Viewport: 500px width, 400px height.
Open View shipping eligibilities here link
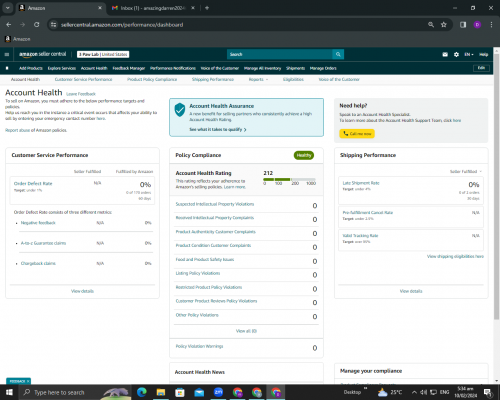455,256
